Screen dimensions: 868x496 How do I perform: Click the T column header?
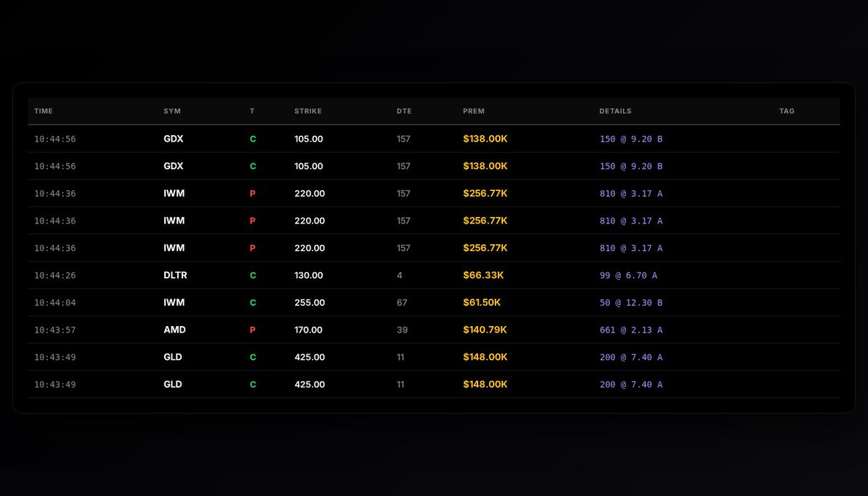coord(252,111)
